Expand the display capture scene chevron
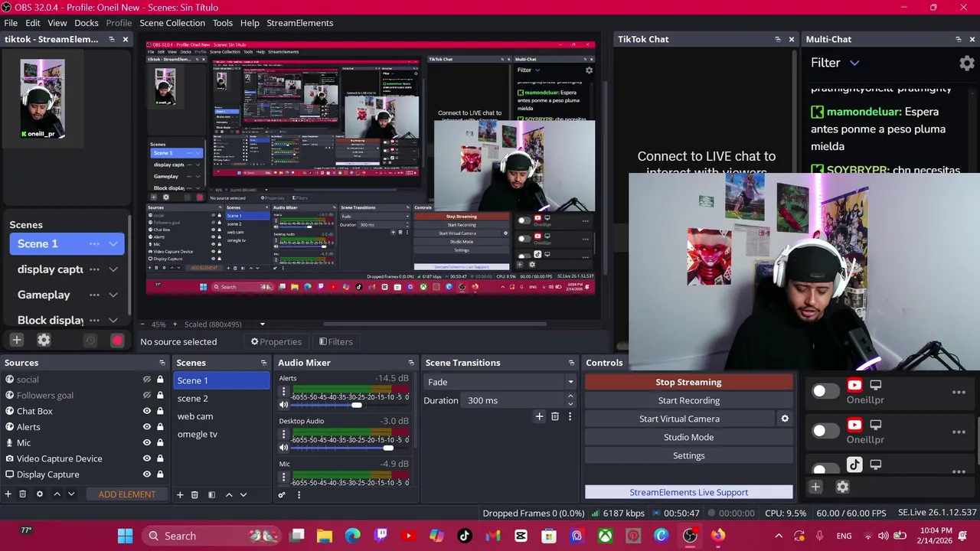This screenshot has width=980, height=551. click(x=113, y=269)
